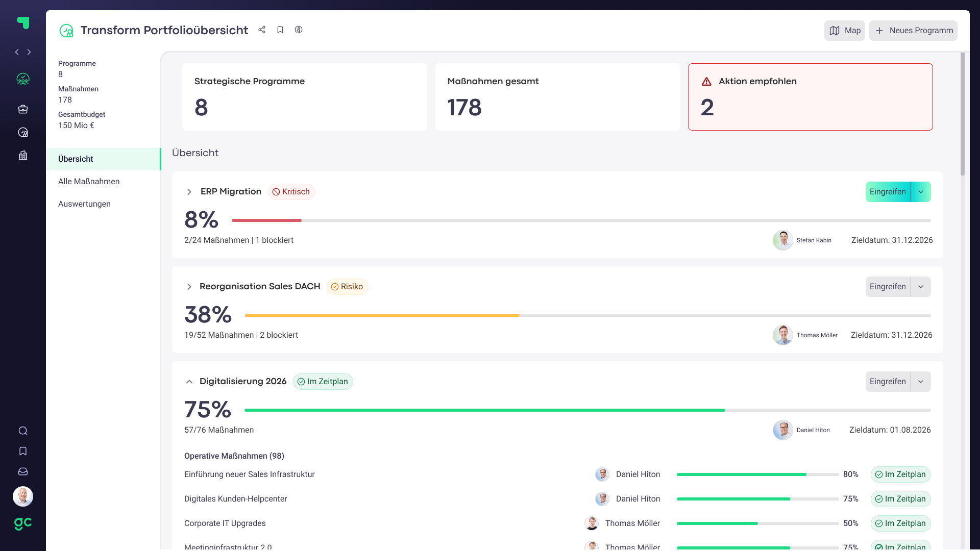Open search from the sidebar
980x551 pixels.
(23, 431)
